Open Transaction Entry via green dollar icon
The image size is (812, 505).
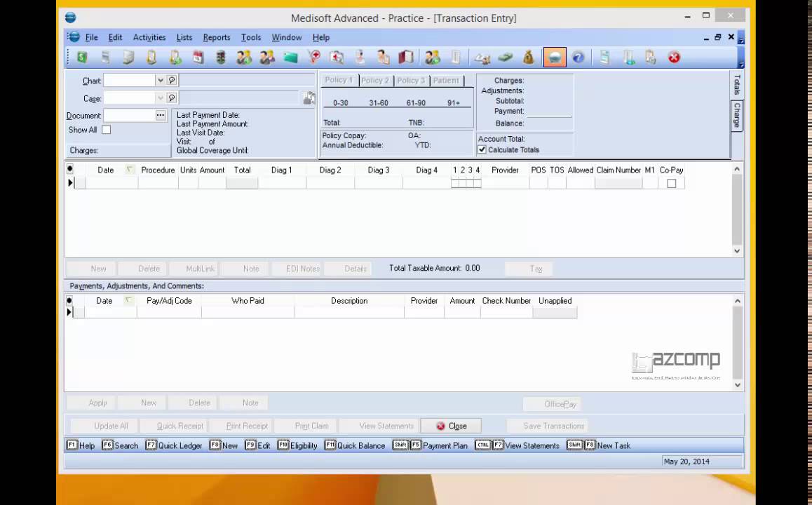coord(82,58)
